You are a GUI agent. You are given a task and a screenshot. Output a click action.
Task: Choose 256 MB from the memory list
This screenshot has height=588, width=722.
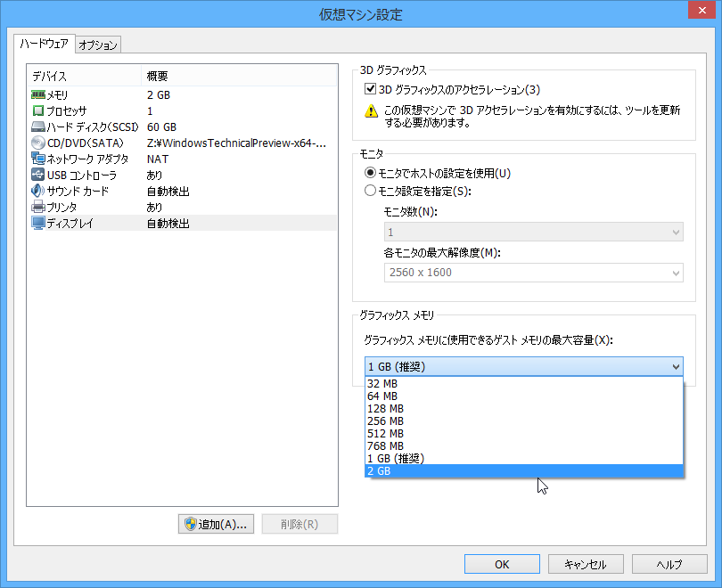coord(523,421)
